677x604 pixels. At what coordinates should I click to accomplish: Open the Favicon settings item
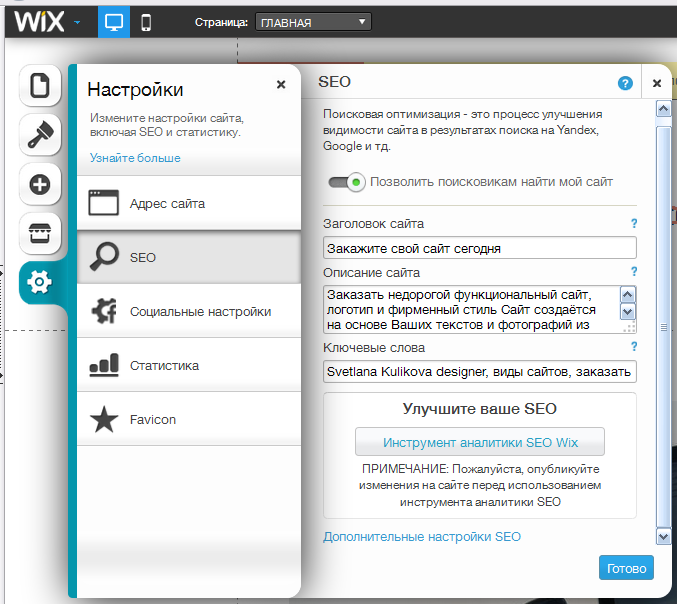click(189, 419)
